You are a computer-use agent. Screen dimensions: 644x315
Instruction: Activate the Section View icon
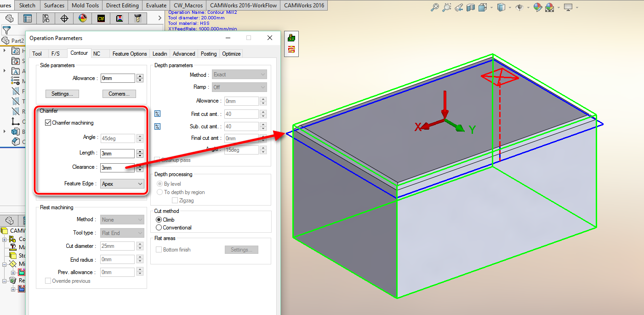470,7
